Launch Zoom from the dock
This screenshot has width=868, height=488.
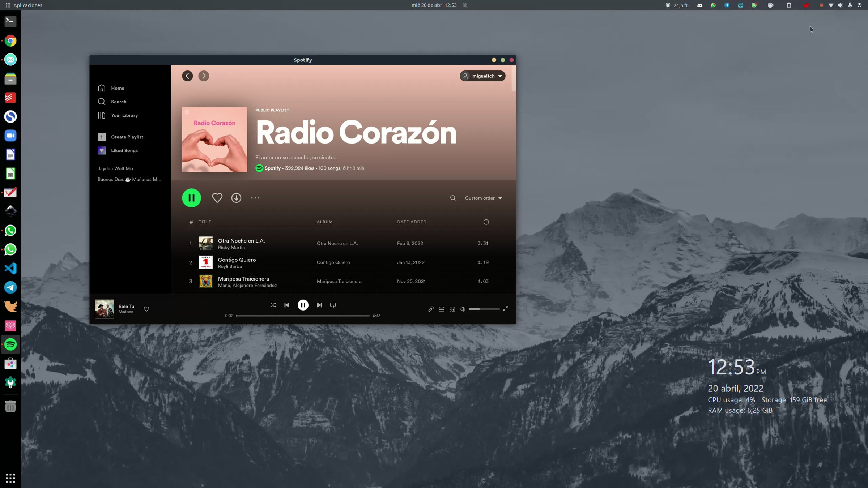coord(10,136)
